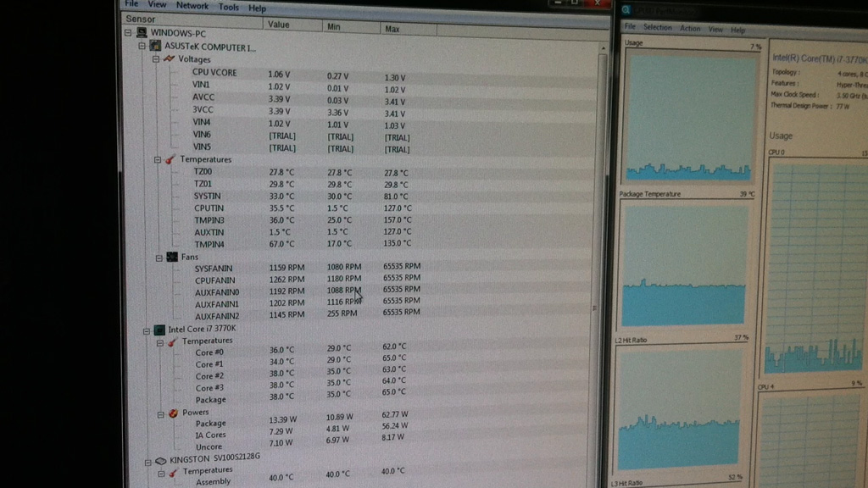
Task: Select the CPUTIN temperature row
Action: click(x=359, y=208)
